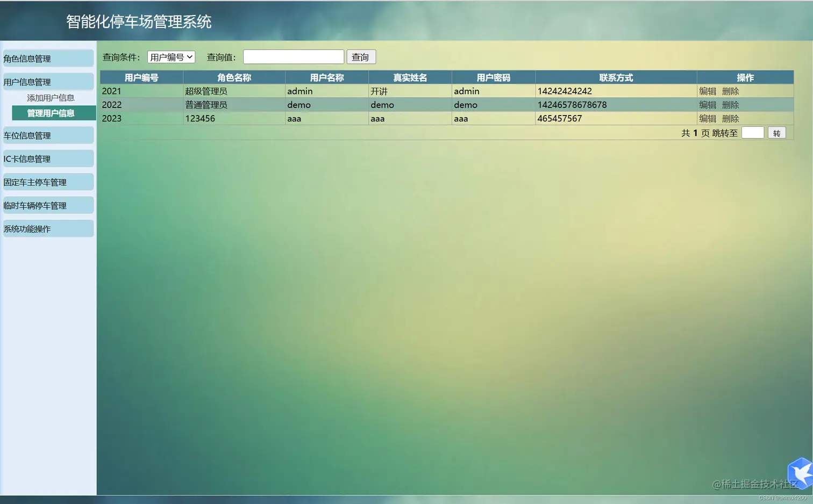Click 编辑 for user 2021
The width and height of the screenshot is (813, 504).
[x=708, y=91]
